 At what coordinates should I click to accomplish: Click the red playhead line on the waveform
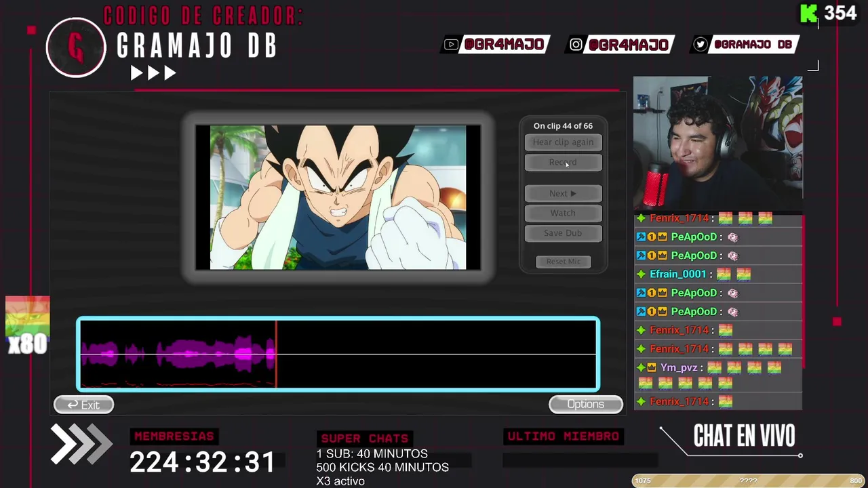[276, 354]
